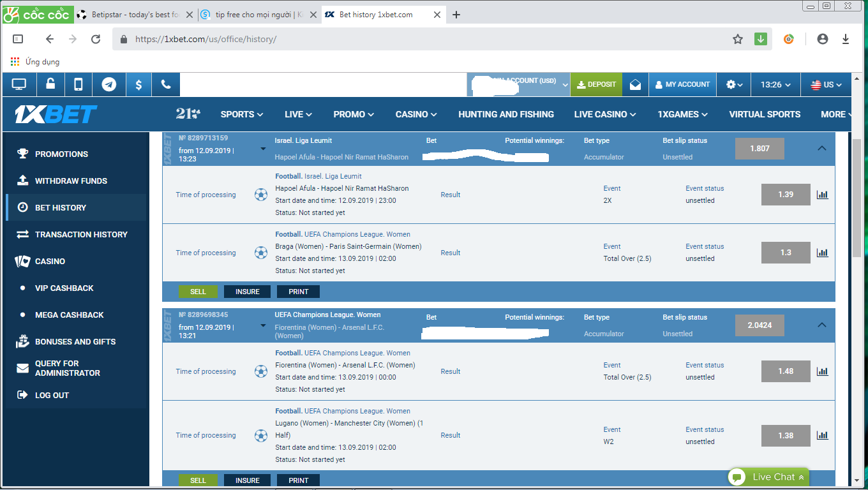
Task: Click the telephone callback icon
Action: [x=166, y=84]
